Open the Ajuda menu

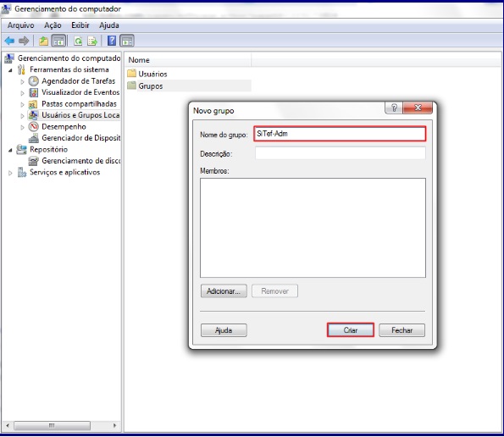point(109,25)
